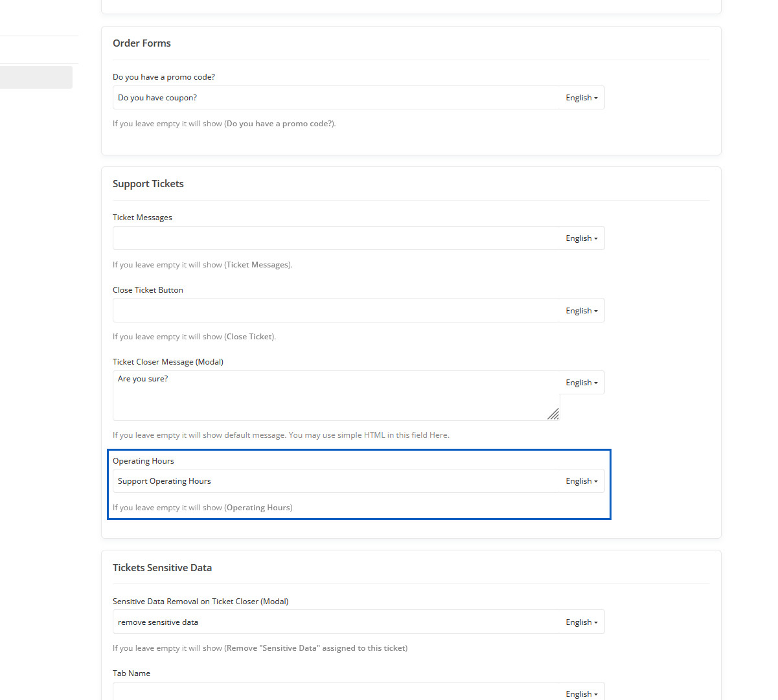The image size is (778, 700).
Task: Click the Ticket Closer Message (Modal) label
Action: click(x=168, y=362)
